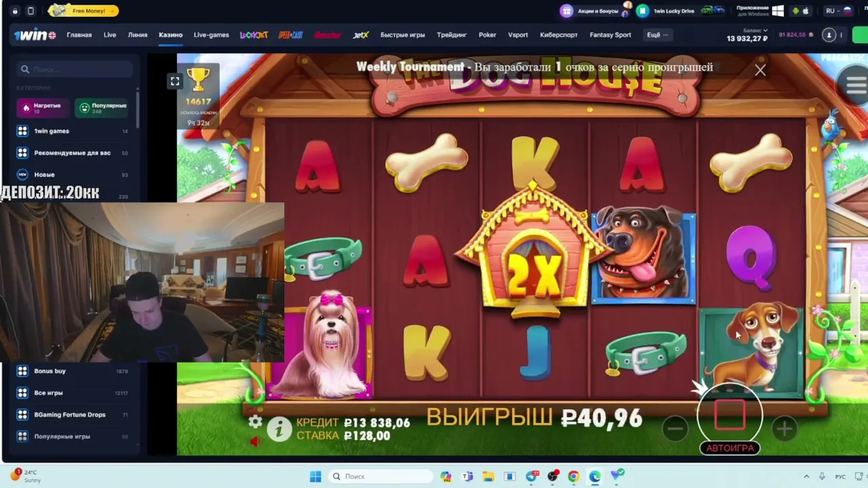Open Рекомендуемые для вас category
The height and width of the screenshot is (488, 868).
(73, 153)
